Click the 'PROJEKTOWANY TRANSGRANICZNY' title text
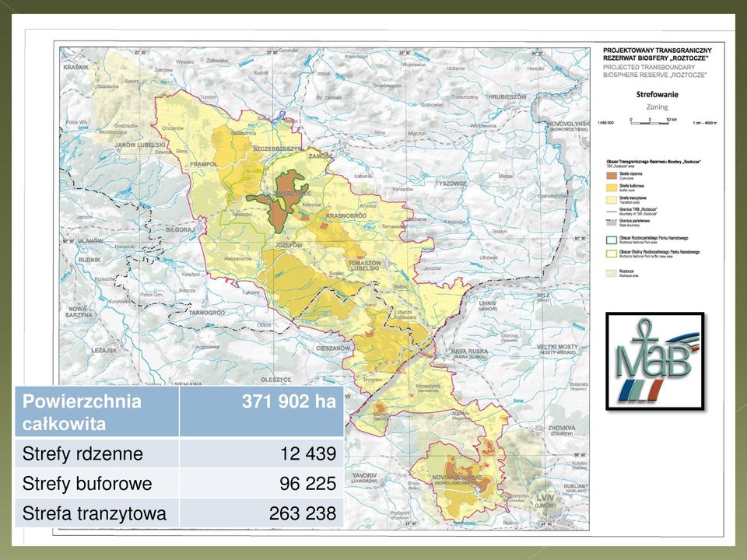The image size is (747, 560). pyautogui.click(x=657, y=50)
